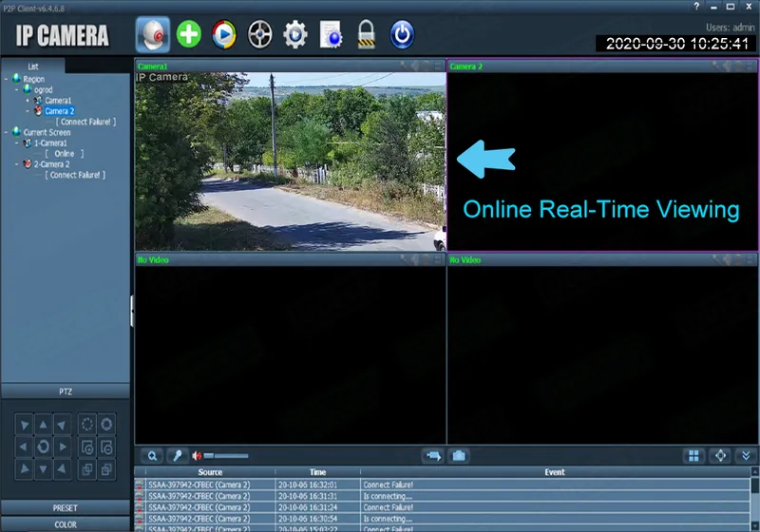Open the PRESET panel section
Image resolution: width=760 pixels, height=532 pixels.
point(66,507)
